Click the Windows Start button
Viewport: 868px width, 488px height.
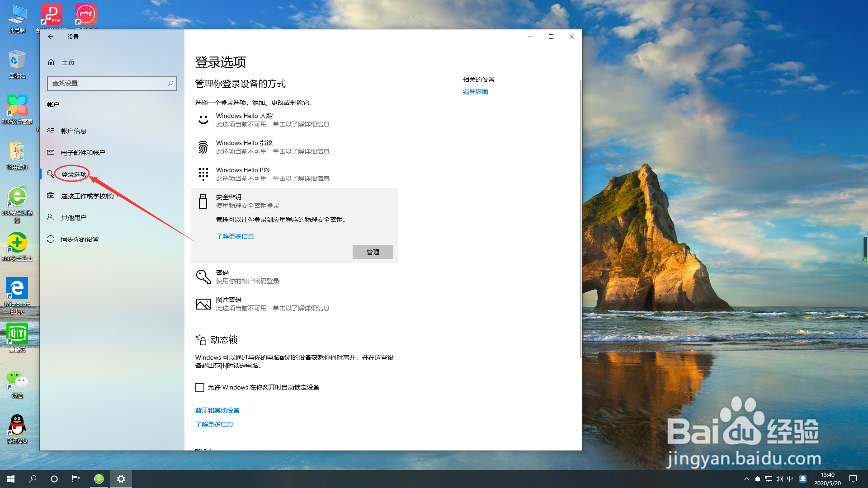click(x=11, y=479)
